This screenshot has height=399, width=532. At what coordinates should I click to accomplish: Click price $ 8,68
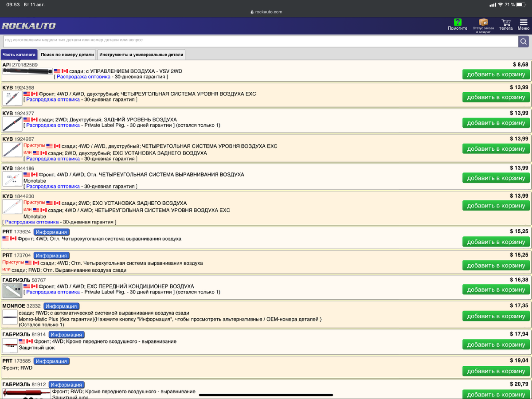tap(520, 64)
